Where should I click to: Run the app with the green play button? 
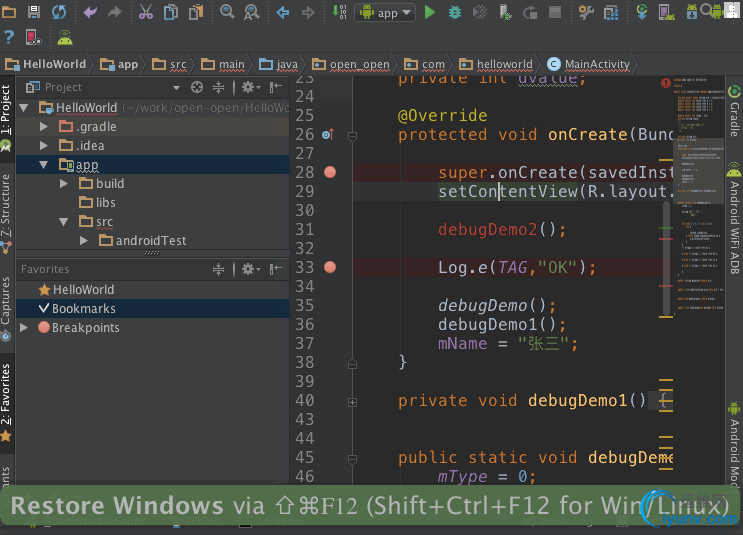click(x=430, y=12)
